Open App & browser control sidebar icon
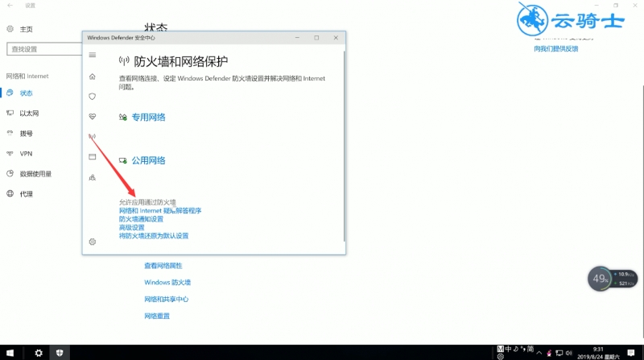644x360 pixels. pyautogui.click(x=93, y=156)
